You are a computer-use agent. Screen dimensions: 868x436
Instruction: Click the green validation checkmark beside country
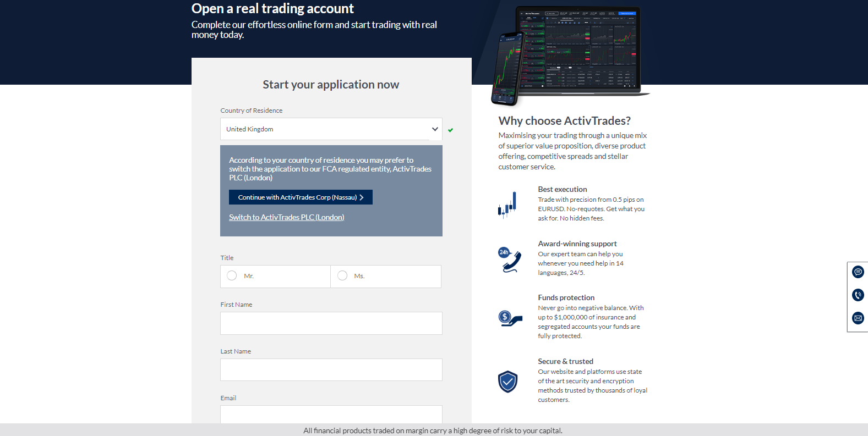(450, 130)
